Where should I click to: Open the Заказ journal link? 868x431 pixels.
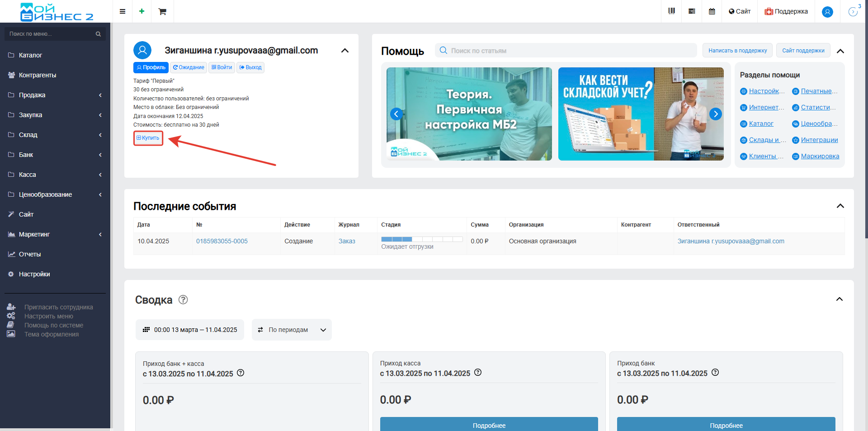point(347,241)
